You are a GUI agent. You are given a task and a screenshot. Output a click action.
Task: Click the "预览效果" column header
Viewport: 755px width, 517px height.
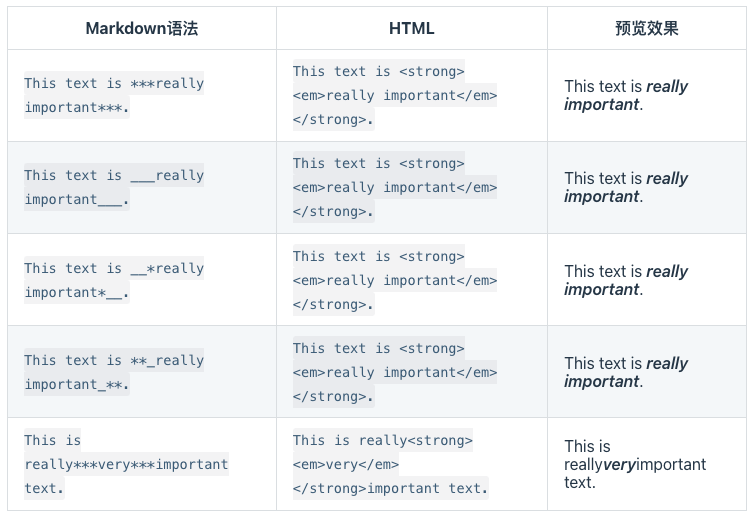point(646,29)
